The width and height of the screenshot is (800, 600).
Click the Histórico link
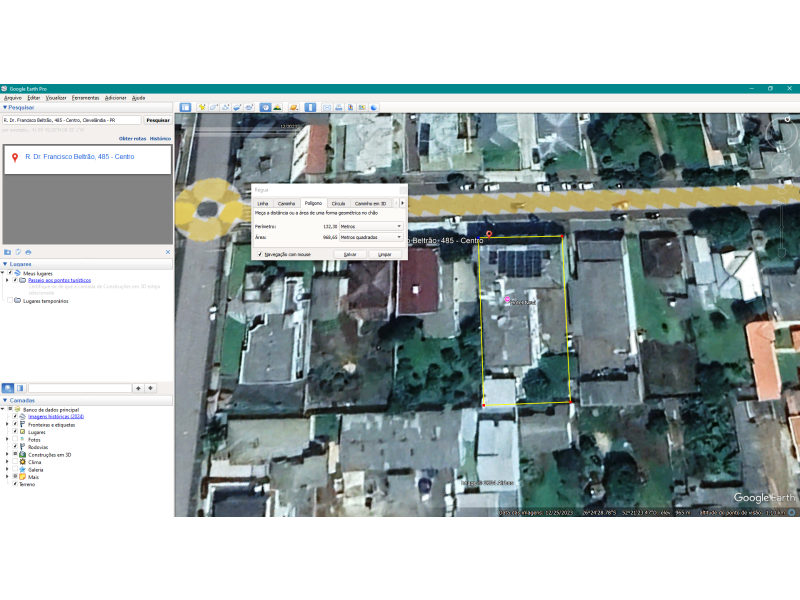pyautogui.click(x=160, y=138)
